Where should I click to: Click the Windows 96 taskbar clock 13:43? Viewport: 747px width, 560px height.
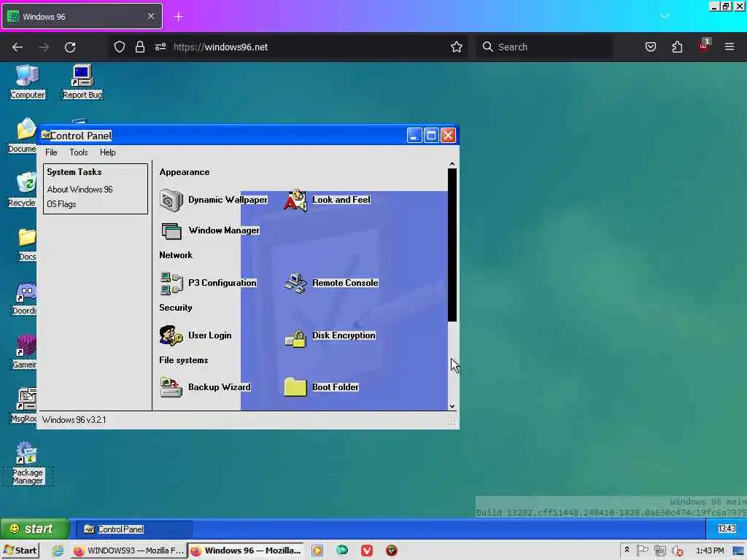point(727,529)
